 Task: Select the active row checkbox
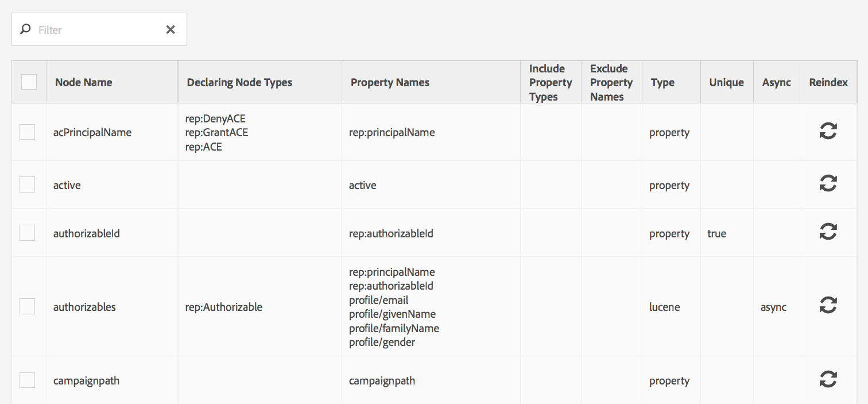click(x=28, y=185)
